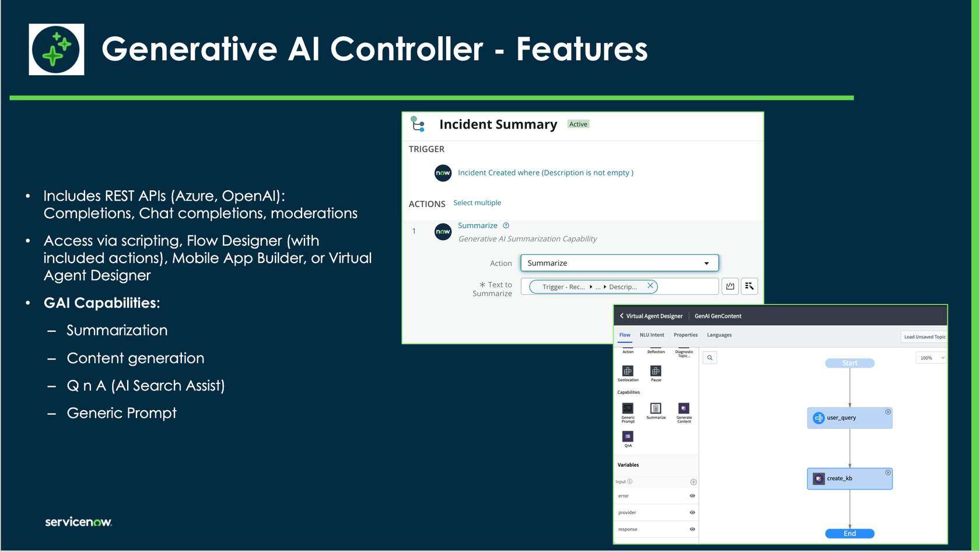Click the now logo next to Incident Created trigger
Screen dimensions: 980x552
(443, 173)
